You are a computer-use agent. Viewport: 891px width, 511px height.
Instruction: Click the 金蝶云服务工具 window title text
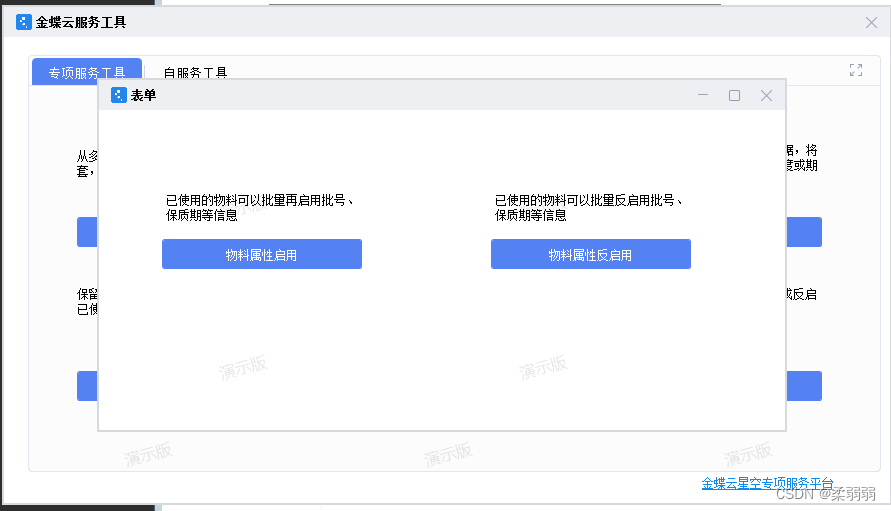click(x=81, y=22)
